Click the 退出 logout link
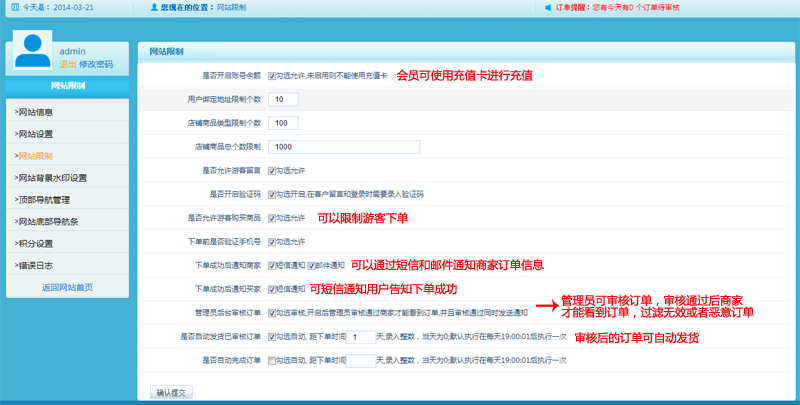800x405 pixels. pyautogui.click(x=68, y=64)
